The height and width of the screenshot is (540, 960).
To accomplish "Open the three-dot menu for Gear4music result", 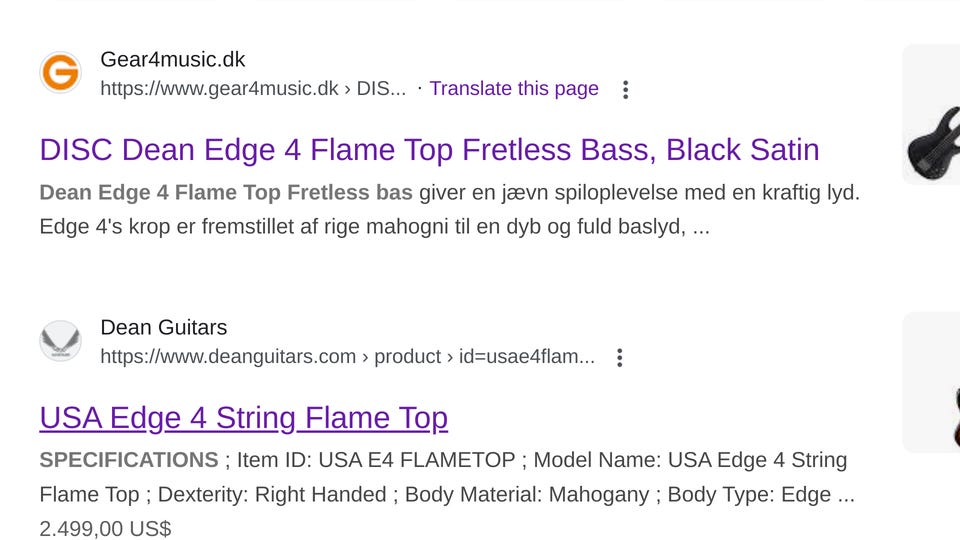I will coord(626,90).
